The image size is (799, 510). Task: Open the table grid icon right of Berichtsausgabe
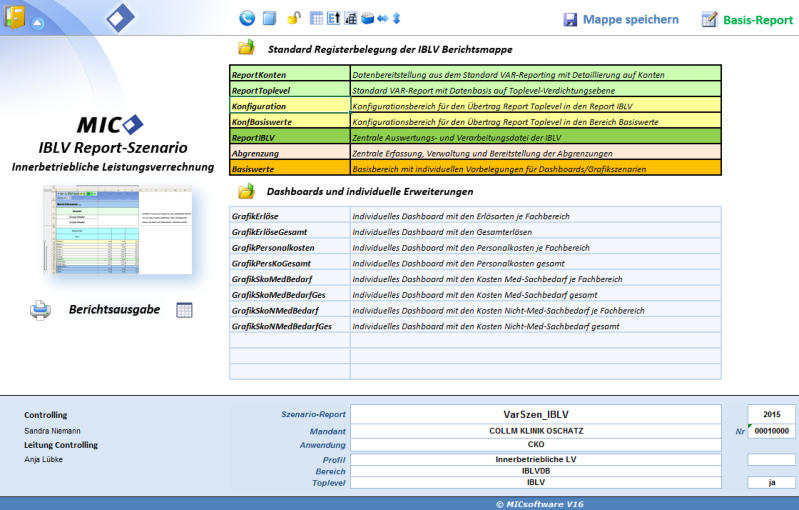coord(184,310)
